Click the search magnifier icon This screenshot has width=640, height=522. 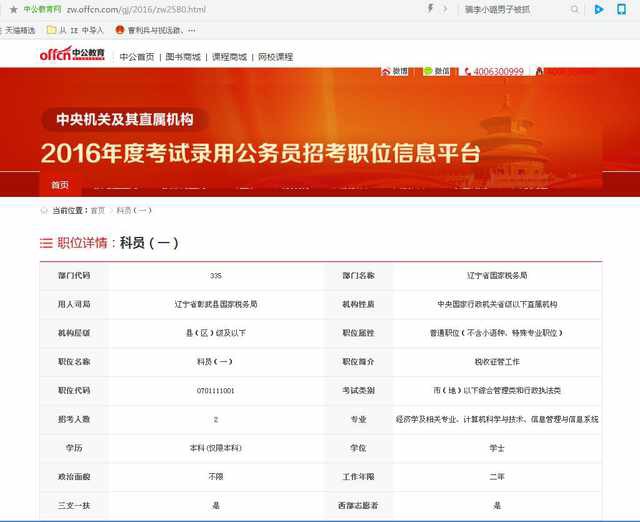575,9
